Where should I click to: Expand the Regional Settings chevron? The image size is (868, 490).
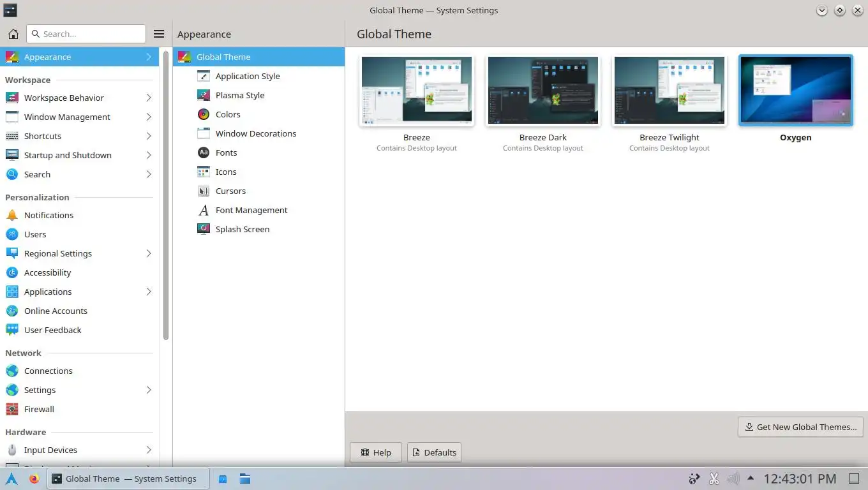coord(149,253)
